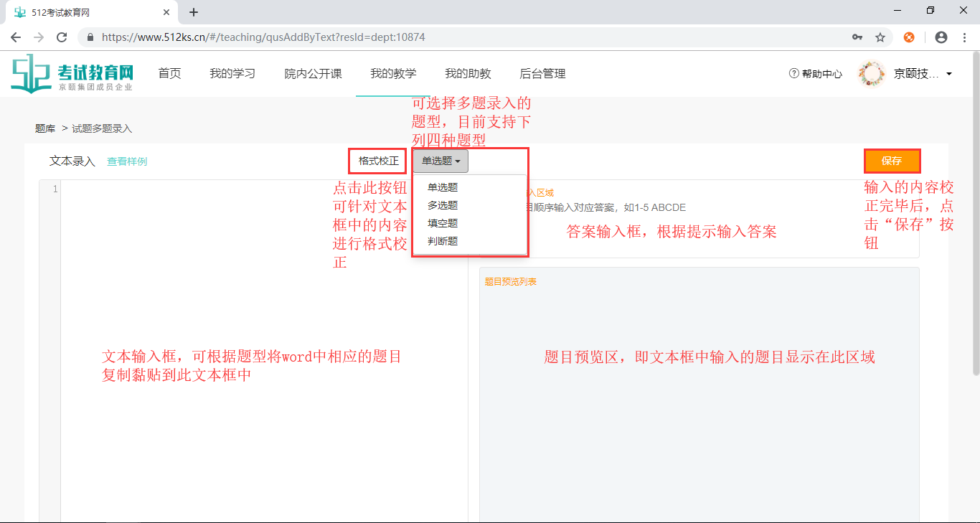980x523 pixels.
Task: Bookmark this page with the star icon
Action: 880,37
